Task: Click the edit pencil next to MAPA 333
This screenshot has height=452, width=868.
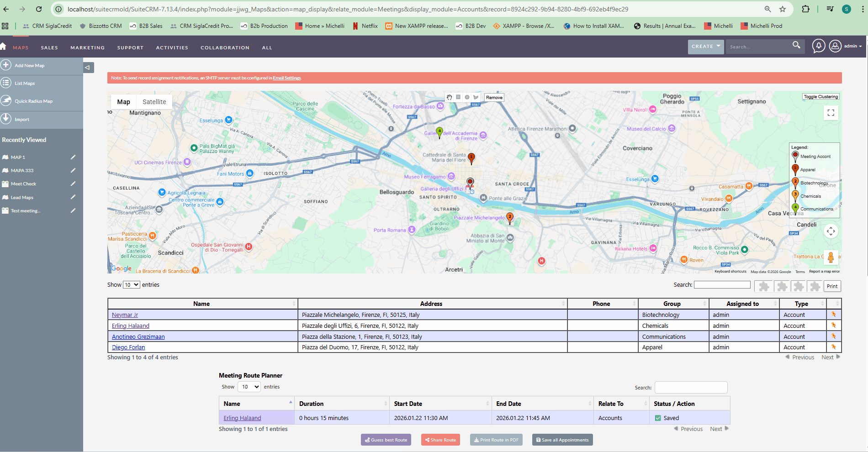Action: tap(73, 170)
